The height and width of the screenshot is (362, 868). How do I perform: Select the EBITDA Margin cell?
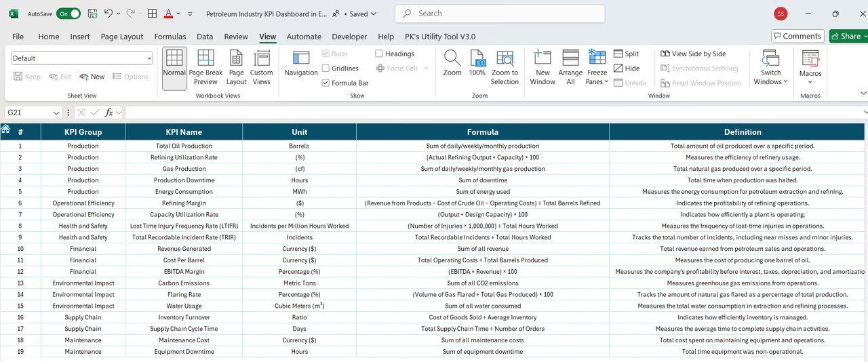(x=184, y=272)
